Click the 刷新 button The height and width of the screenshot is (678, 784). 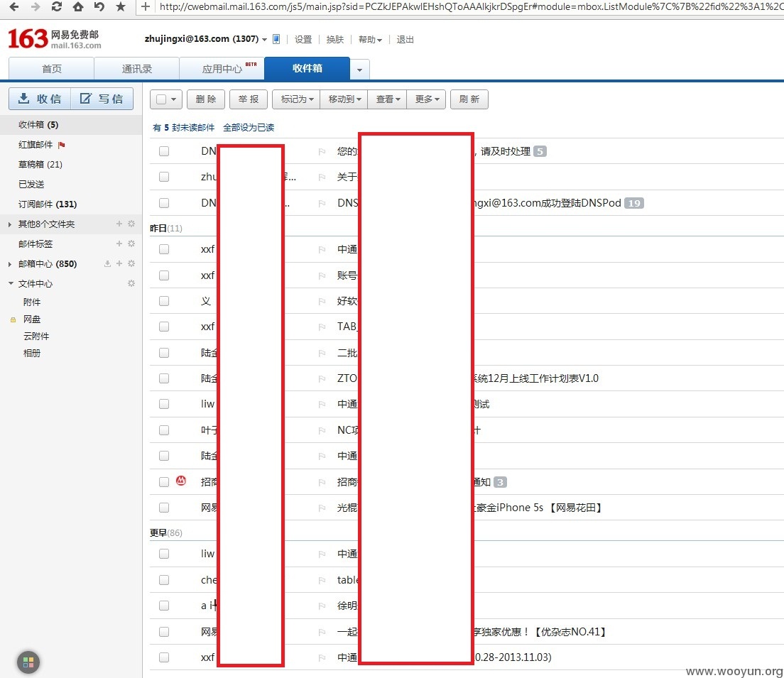pos(469,99)
